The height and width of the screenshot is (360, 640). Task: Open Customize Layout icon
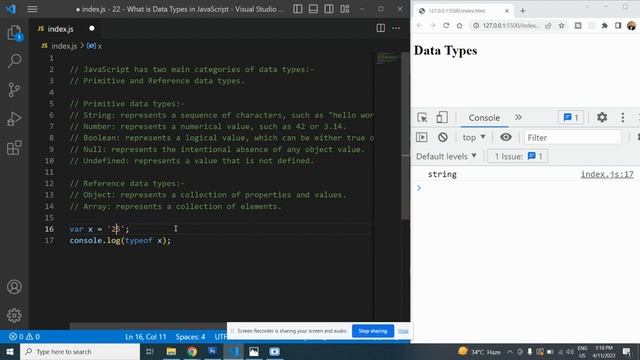point(344,9)
